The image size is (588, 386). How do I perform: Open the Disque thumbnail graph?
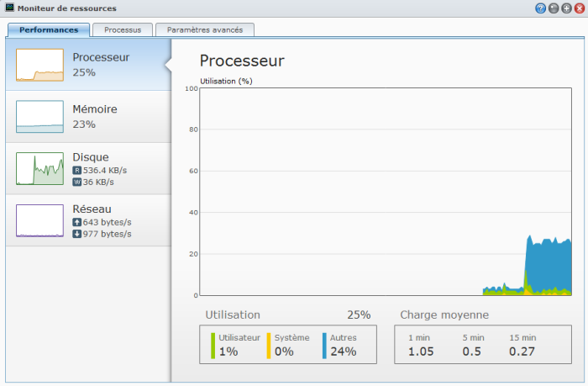[39, 169]
